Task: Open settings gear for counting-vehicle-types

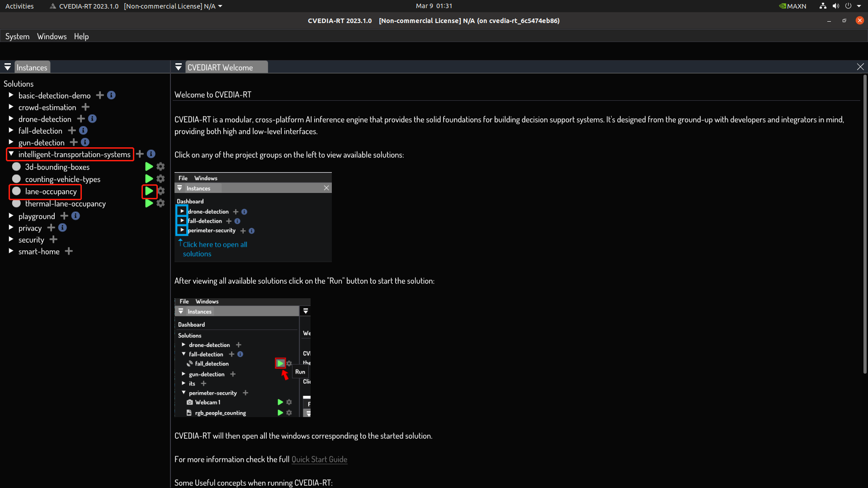Action: pyautogui.click(x=160, y=179)
